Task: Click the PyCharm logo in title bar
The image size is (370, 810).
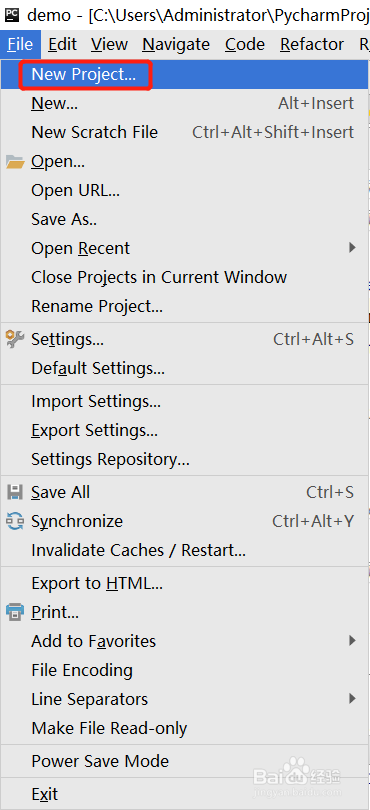Action: [10, 12]
